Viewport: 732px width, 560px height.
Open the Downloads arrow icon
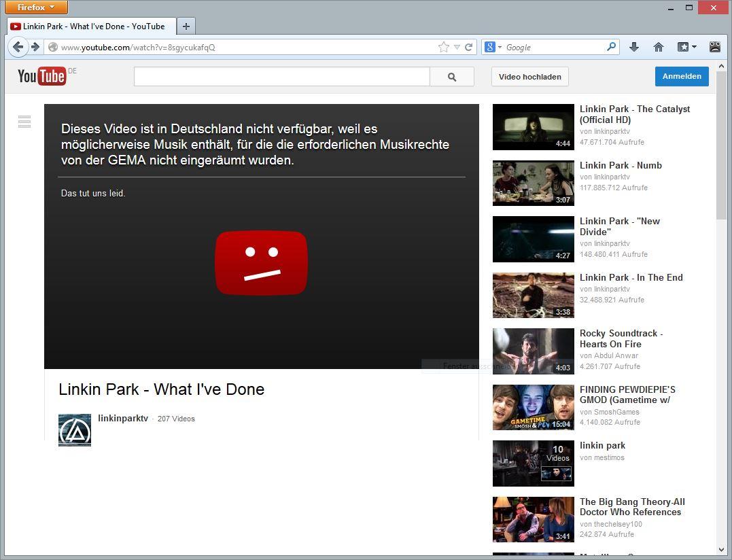[x=634, y=47]
